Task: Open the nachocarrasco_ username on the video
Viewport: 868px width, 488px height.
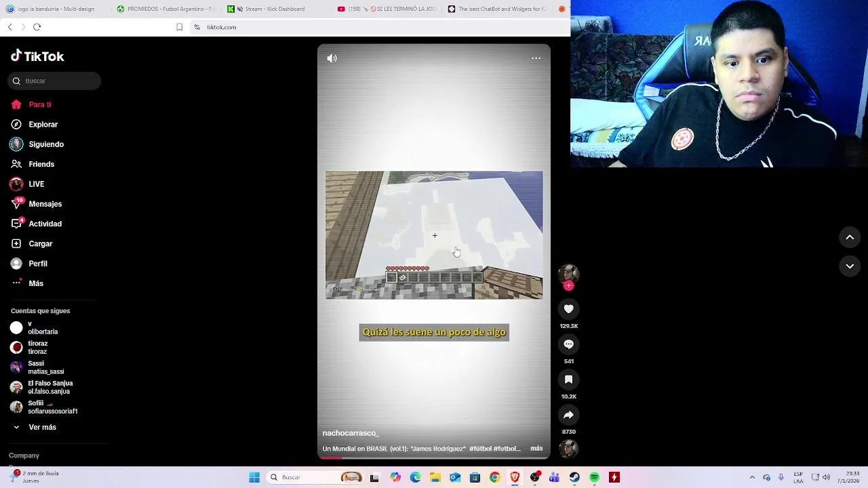Action: [x=350, y=433]
